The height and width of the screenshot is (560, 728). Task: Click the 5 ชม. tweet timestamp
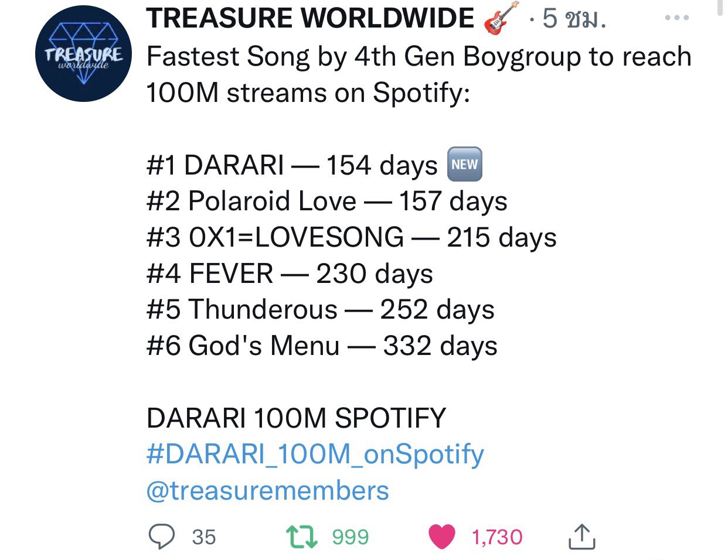click(x=574, y=19)
